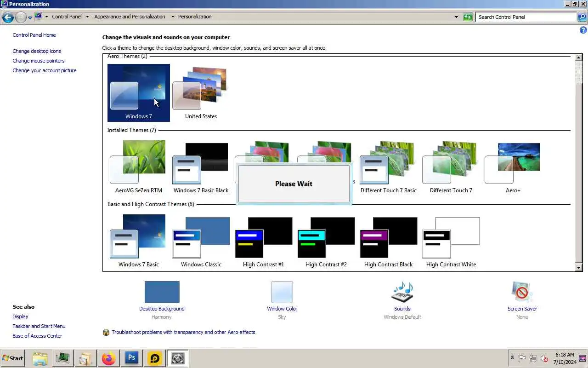Click the Desktop Background link text

162,309
